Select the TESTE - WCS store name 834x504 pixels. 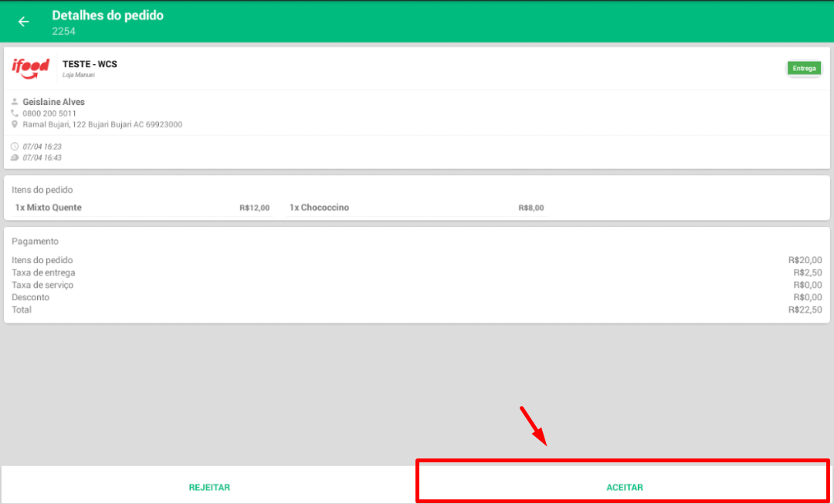[x=90, y=64]
